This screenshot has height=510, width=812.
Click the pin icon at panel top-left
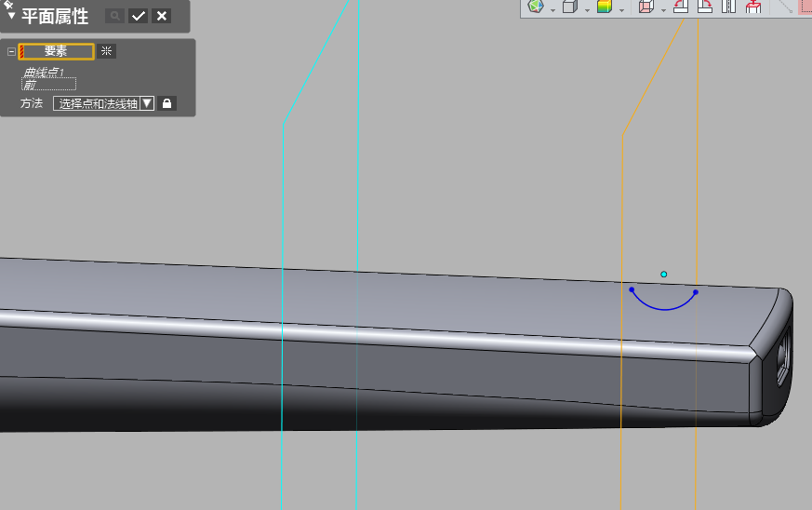pos(7,4)
